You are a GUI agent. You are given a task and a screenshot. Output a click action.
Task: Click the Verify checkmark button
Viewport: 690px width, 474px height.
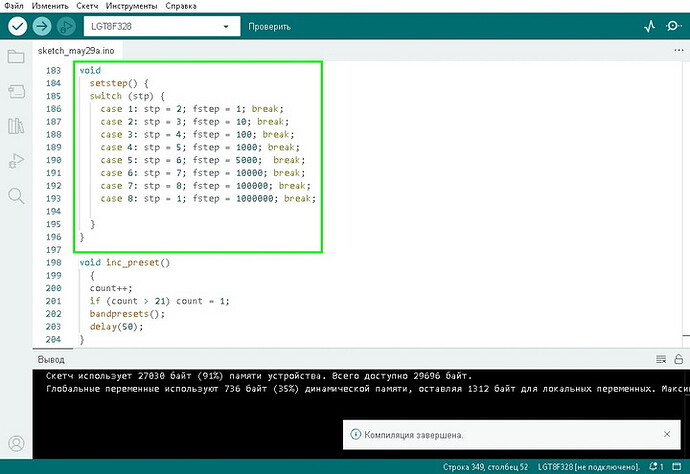tap(18, 26)
